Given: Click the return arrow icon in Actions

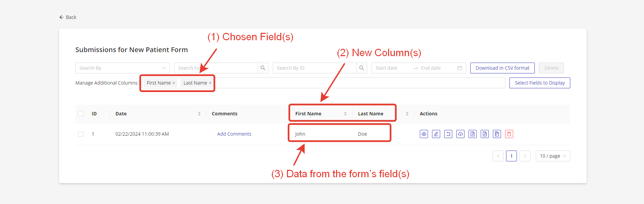Looking at the screenshot, I should pyautogui.click(x=448, y=134).
